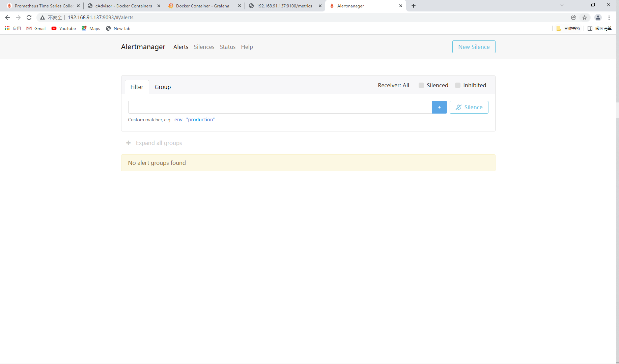This screenshot has height=364, width=619.
Task: Click the blue plus add-matcher button
Action: point(439,107)
